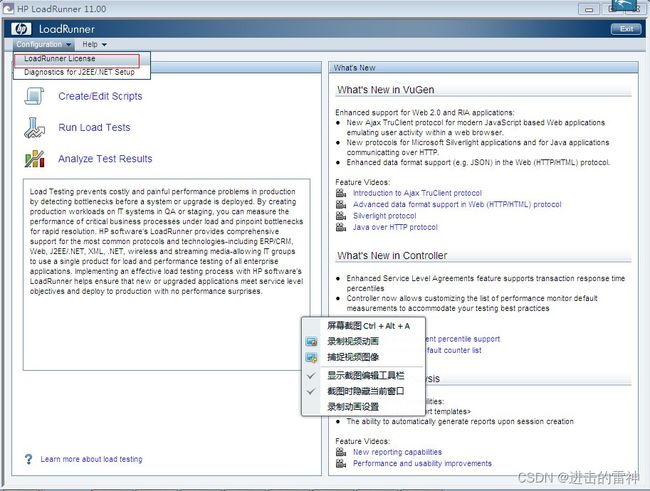The width and height of the screenshot is (650, 491).
Task: Open the Silverlight protocol video link
Action: [x=384, y=216]
